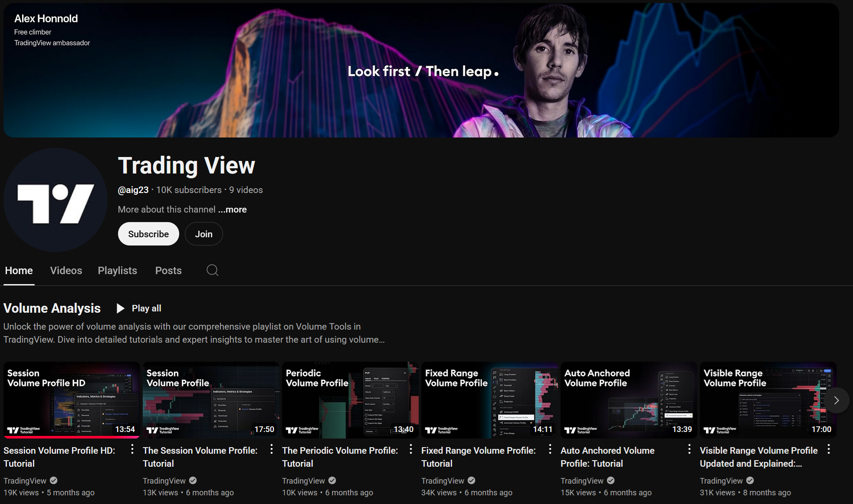Screen dimensions: 853x504
Task: Click TradingView channel name under Fixed Range video
Action: tap(443, 481)
